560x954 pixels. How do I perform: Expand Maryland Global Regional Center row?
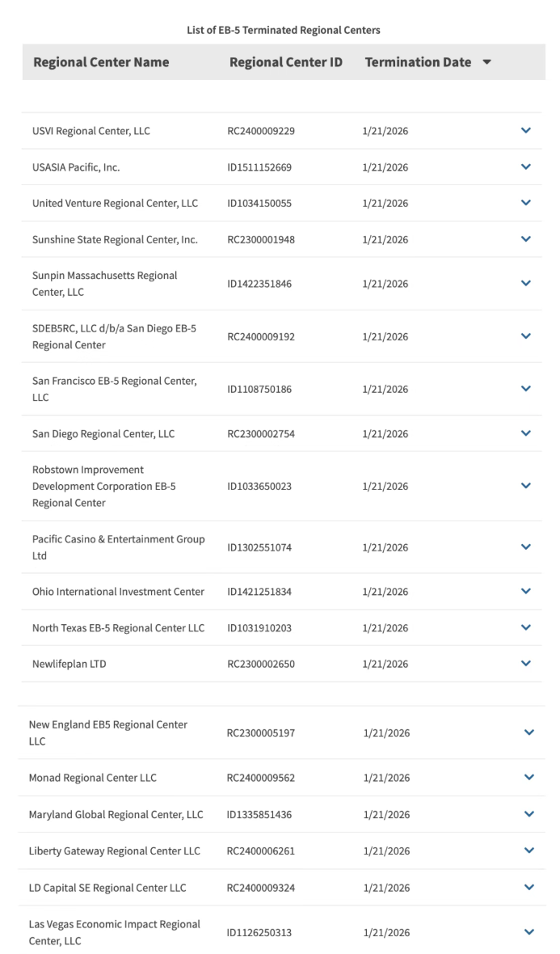point(529,814)
